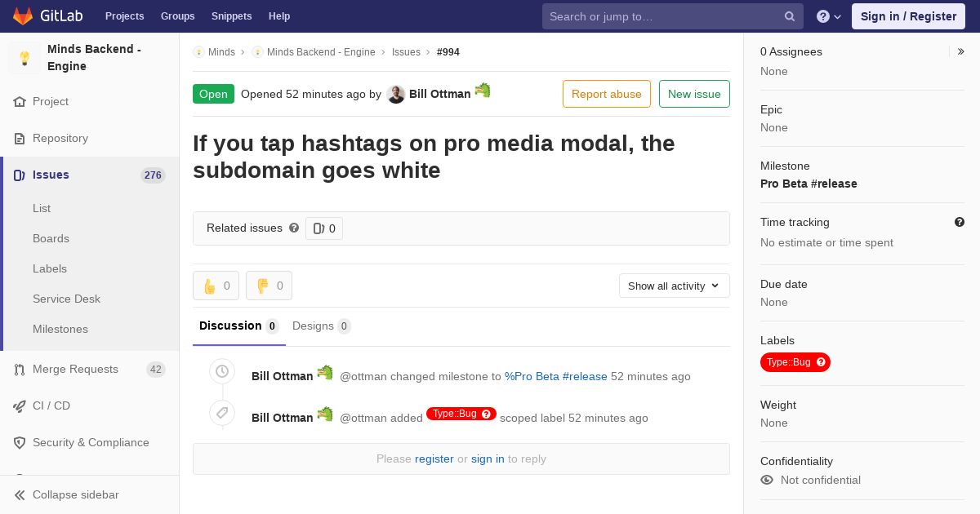
Task: Give a thumbs up reaction
Action: click(x=216, y=286)
